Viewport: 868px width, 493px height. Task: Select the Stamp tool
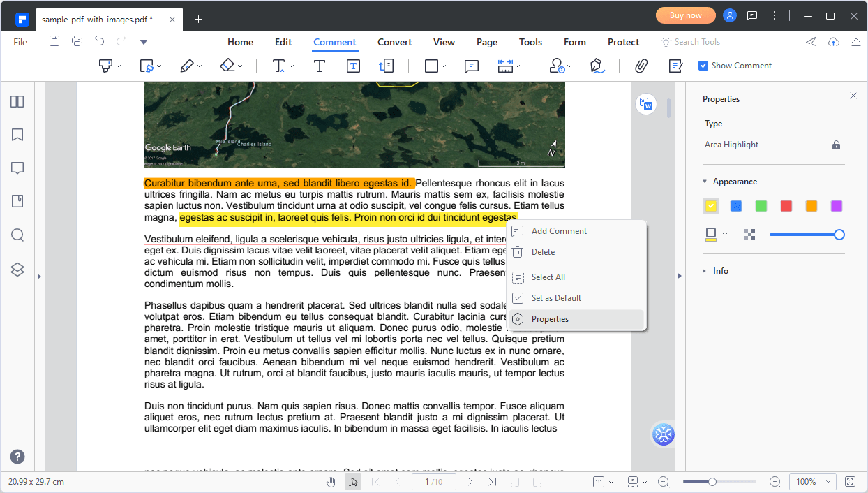pos(557,66)
